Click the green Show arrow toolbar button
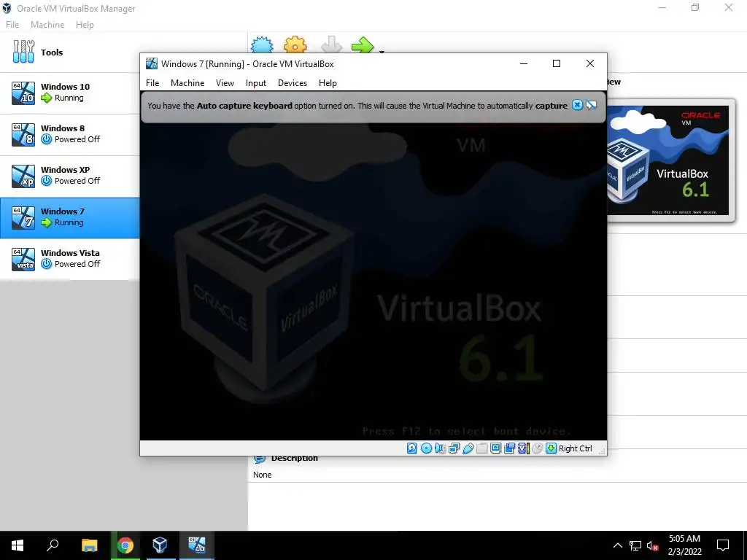 [x=363, y=45]
